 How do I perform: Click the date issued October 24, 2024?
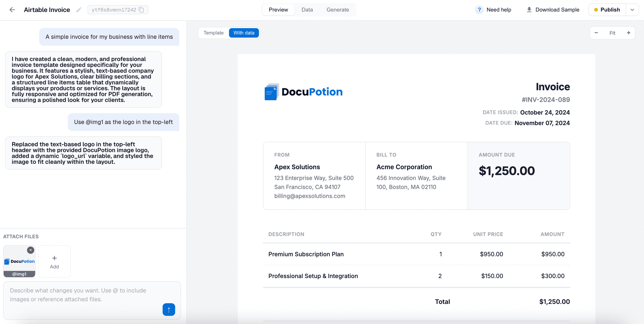545,112
